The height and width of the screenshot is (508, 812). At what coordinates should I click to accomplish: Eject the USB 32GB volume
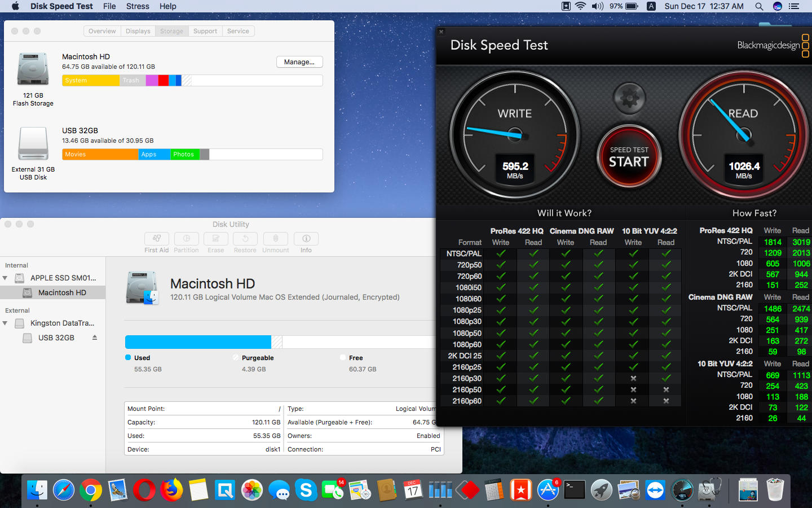click(95, 338)
